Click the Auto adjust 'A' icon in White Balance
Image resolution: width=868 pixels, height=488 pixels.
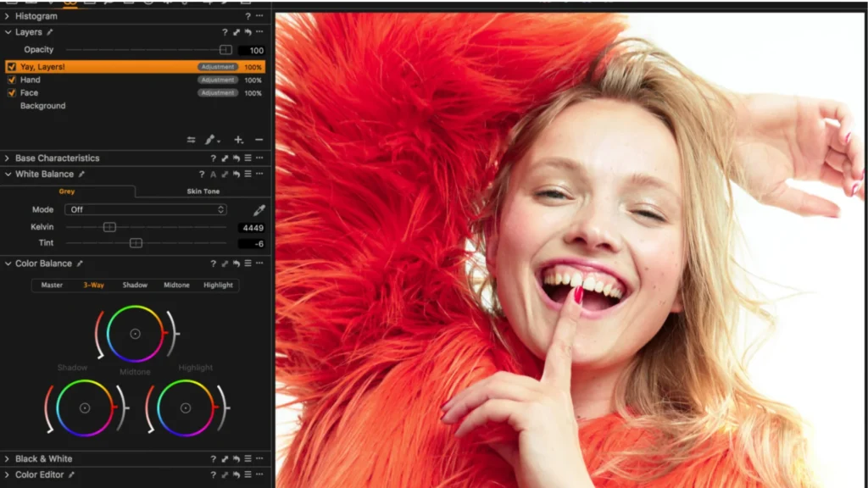click(214, 174)
